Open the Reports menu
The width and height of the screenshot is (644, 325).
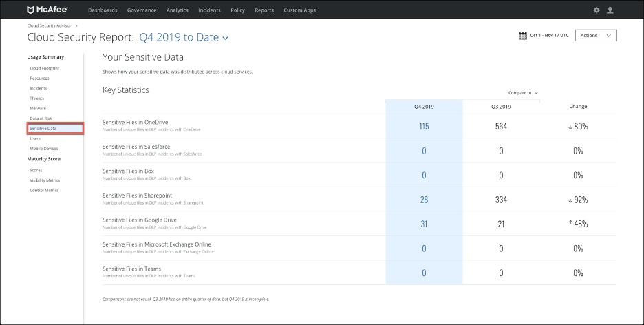coord(264,10)
